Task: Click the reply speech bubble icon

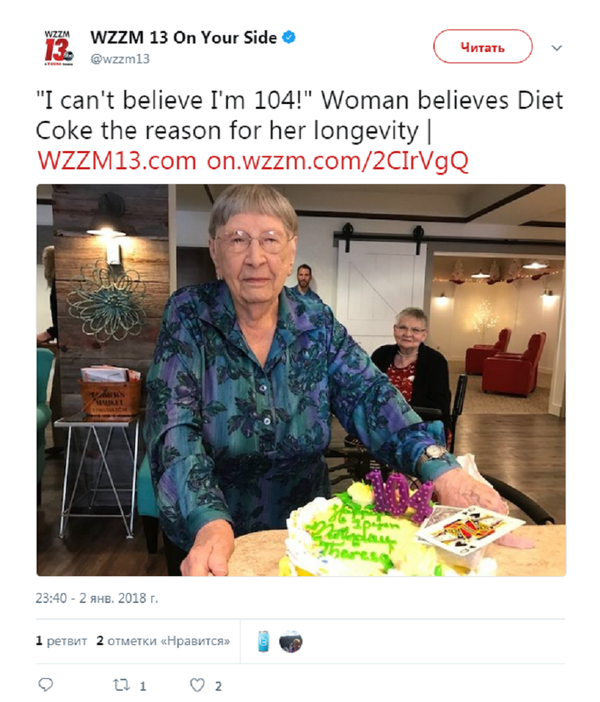Action: tap(45, 685)
